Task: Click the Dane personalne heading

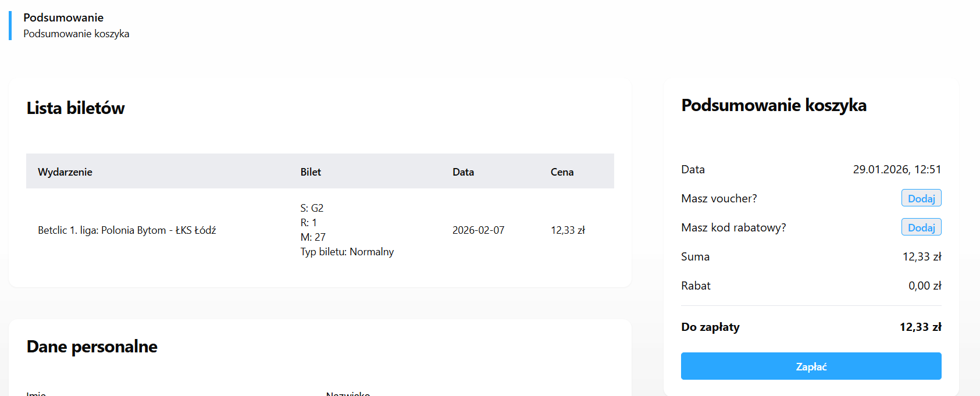Action: [x=92, y=347]
